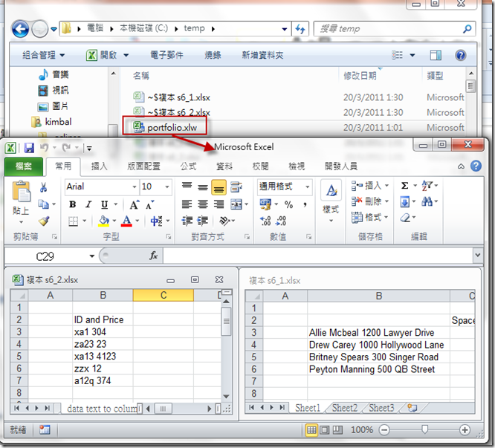
Task: Open the font size 10 dropdown
Action: (167, 186)
